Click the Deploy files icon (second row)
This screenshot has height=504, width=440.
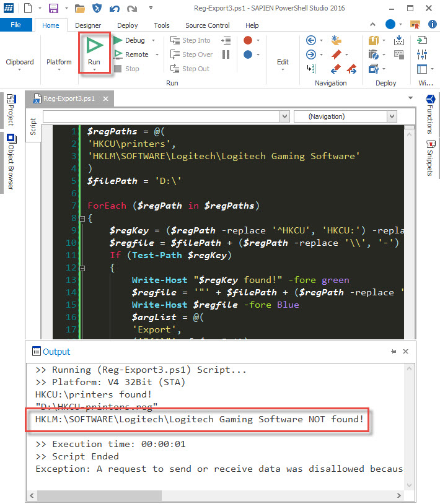(374, 54)
